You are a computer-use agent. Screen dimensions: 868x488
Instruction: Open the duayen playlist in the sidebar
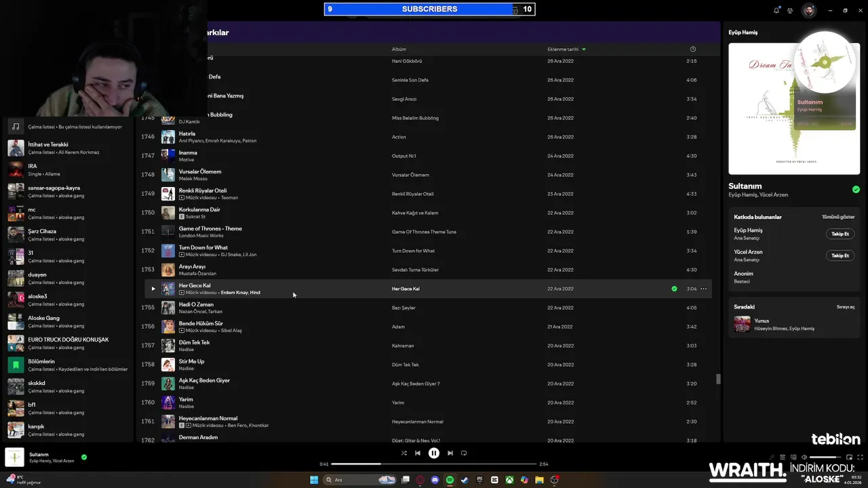(68, 278)
